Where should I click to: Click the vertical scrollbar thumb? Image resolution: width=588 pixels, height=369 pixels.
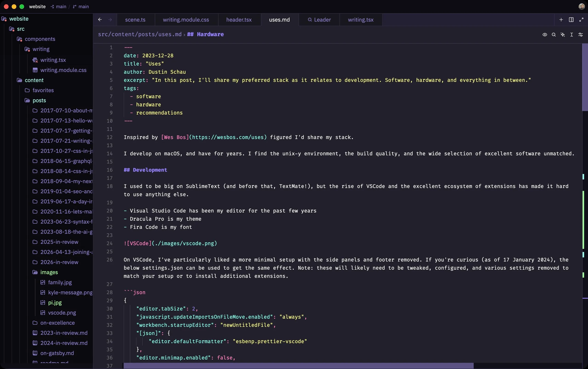[585, 77]
